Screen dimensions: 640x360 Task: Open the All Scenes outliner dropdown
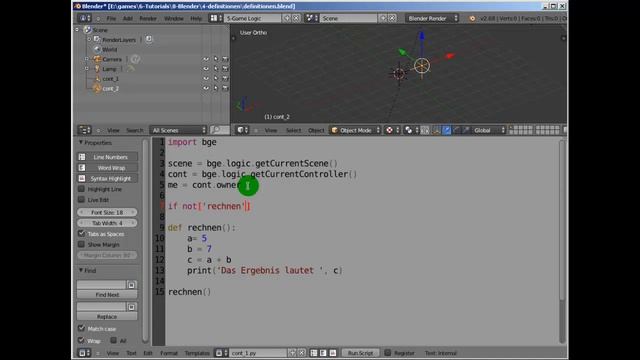[178, 130]
